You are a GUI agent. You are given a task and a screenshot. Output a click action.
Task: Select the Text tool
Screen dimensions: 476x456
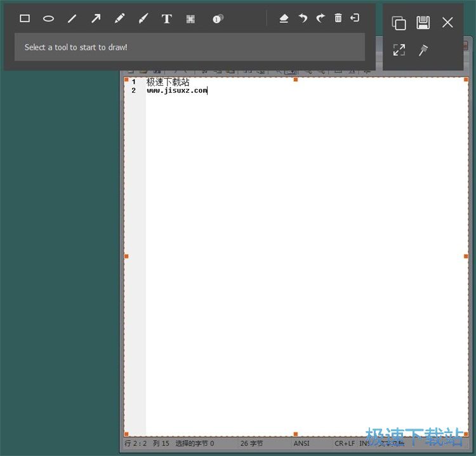(x=167, y=19)
